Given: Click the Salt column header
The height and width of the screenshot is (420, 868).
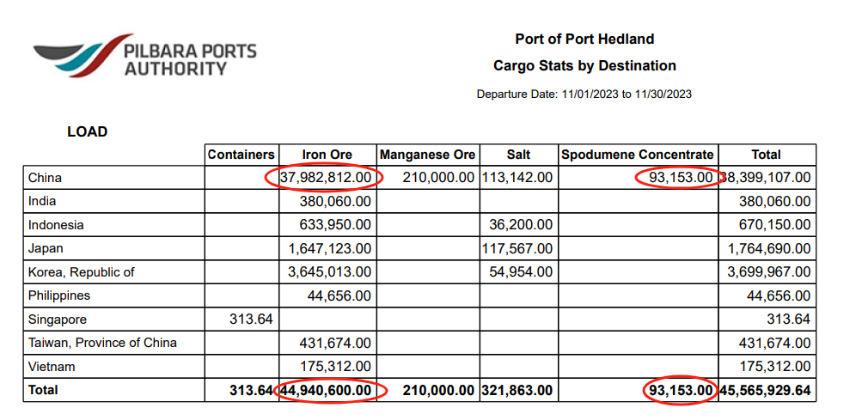Looking at the screenshot, I should coord(518,155).
